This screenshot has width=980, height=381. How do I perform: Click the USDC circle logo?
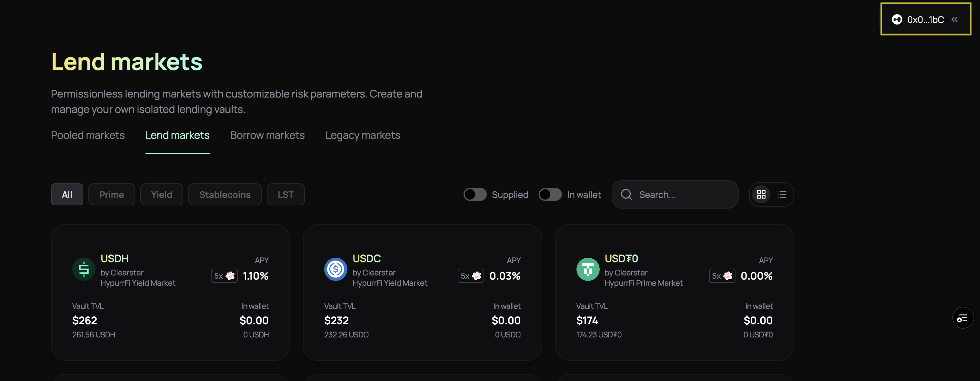click(x=335, y=269)
